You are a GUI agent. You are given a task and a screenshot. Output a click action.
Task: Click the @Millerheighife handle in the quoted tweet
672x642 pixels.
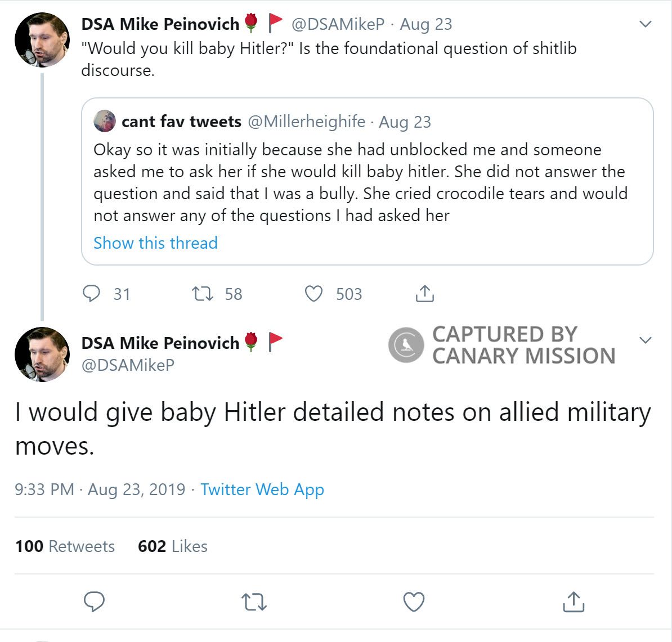(x=306, y=122)
